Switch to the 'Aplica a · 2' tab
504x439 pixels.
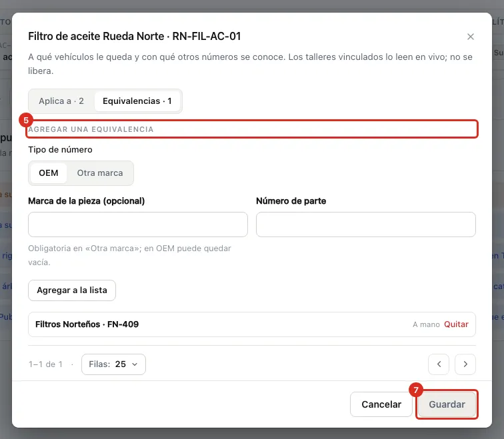(x=61, y=101)
